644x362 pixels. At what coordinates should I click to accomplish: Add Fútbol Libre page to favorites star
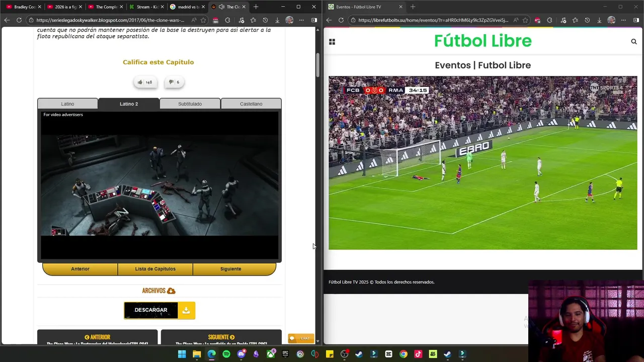(x=525, y=20)
